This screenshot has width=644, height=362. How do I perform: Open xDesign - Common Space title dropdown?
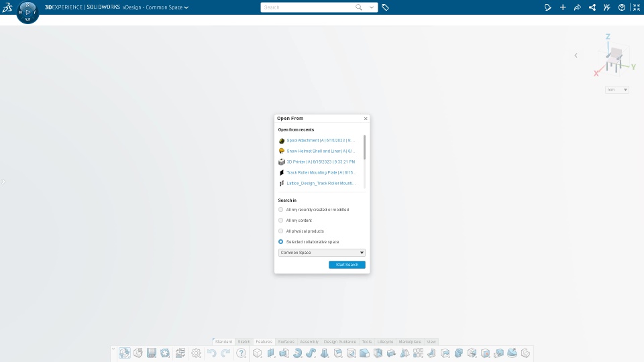tap(156, 7)
